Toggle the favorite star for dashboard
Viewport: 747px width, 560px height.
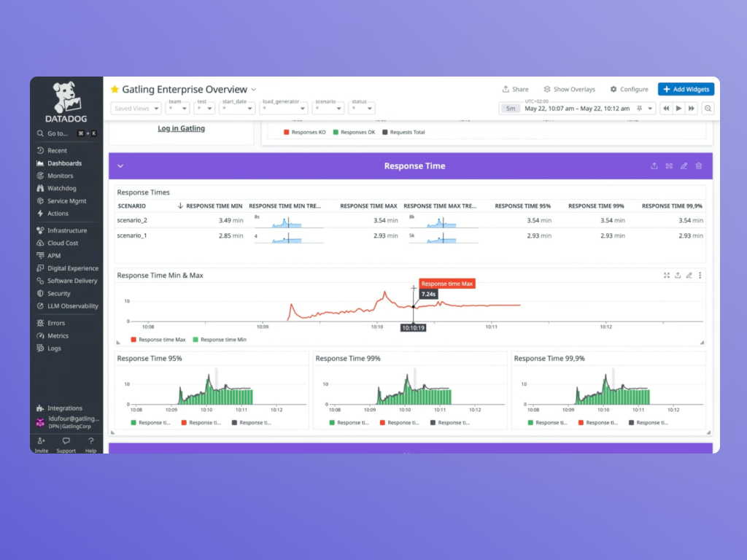[x=115, y=89]
